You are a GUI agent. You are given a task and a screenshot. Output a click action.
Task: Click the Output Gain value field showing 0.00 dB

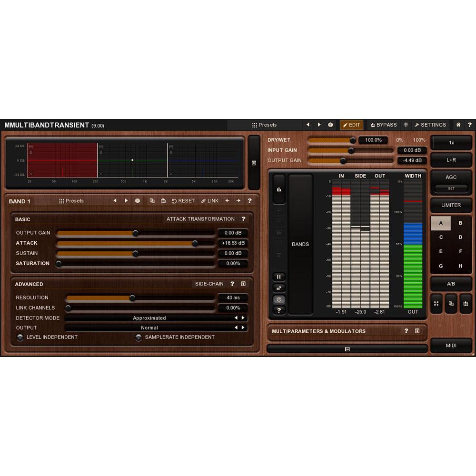[233, 233]
